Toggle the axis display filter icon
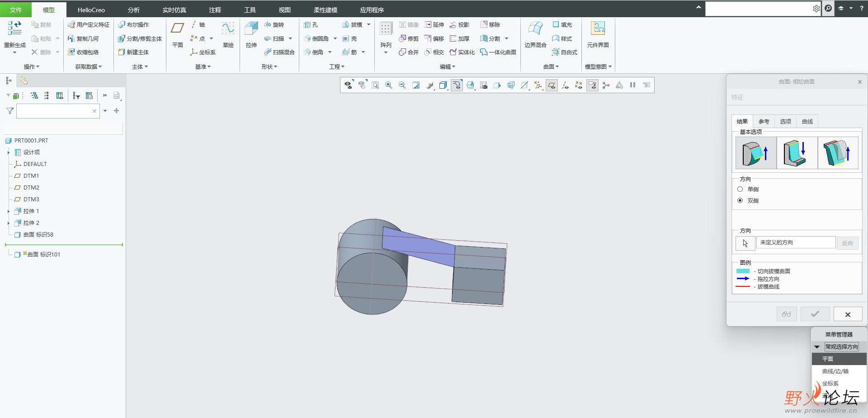Screen dimensions: 868x418 [x=565, y=85]
